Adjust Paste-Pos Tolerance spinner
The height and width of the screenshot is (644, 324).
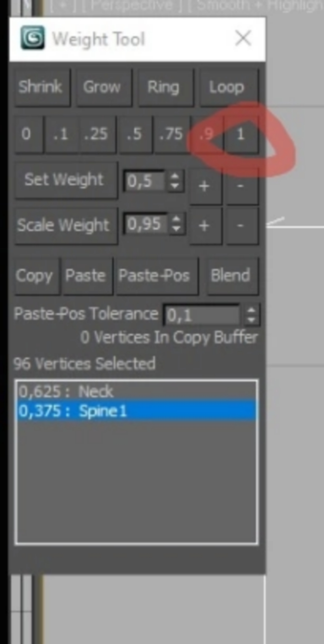[x=251, y=315]
